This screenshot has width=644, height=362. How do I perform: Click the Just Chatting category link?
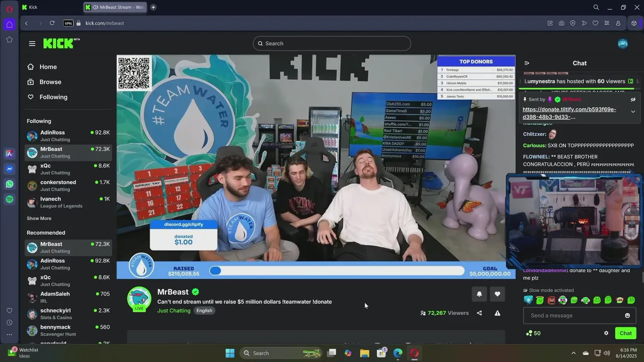tap(174, 311)
